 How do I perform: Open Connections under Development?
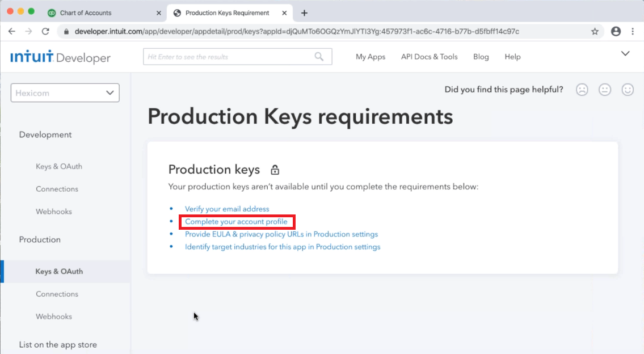pos(57,189)
